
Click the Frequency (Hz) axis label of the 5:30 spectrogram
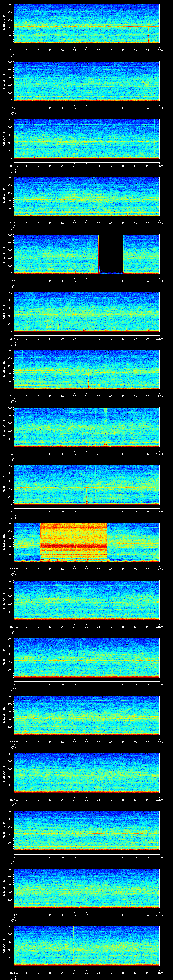click(4, 947)
